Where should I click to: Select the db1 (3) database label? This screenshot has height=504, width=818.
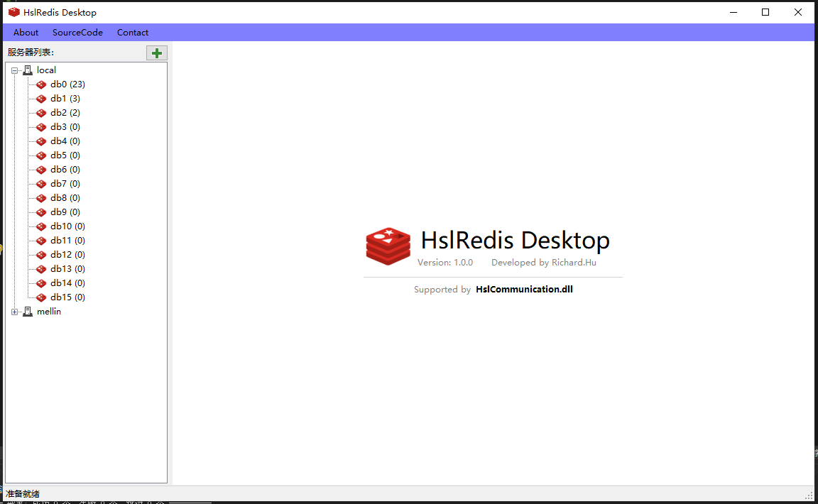65,98
